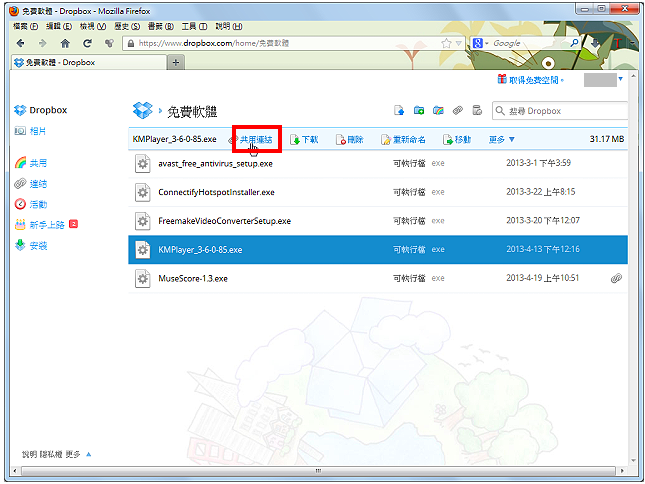Select the ConnectifyHotspotInstaller.exe file name
This screenshot has width=645, height=484.
[216, 192]
